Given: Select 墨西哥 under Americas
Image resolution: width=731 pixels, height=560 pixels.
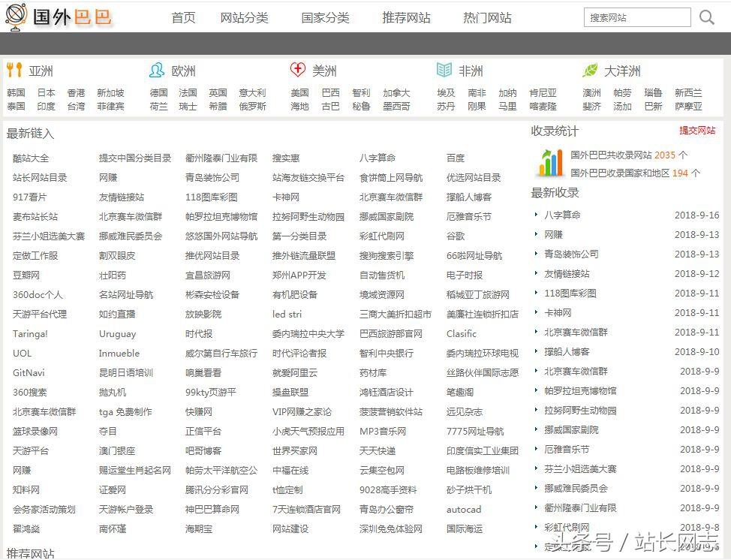Looking at the screenshot, I should coord(396,107).
